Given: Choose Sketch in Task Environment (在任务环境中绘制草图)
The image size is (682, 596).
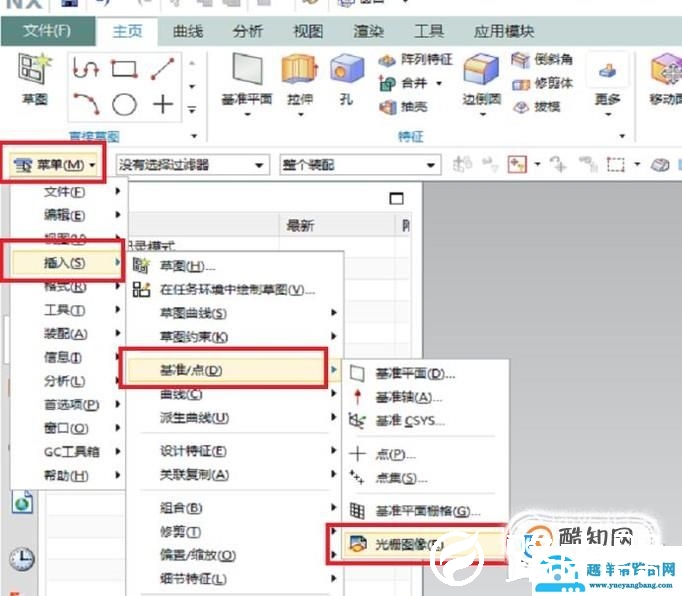Looking at the screenshot, I should (x=234, y=289).
